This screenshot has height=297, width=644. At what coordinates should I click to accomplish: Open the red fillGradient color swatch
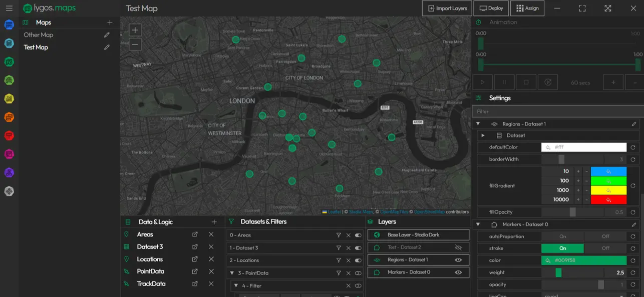608,199
